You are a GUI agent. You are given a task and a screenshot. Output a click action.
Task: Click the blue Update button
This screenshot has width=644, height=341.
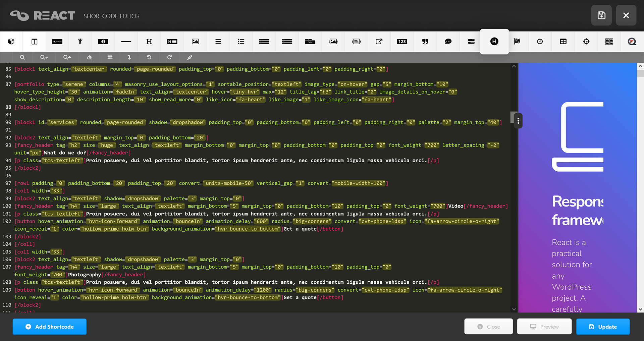[x=603, y=327]
